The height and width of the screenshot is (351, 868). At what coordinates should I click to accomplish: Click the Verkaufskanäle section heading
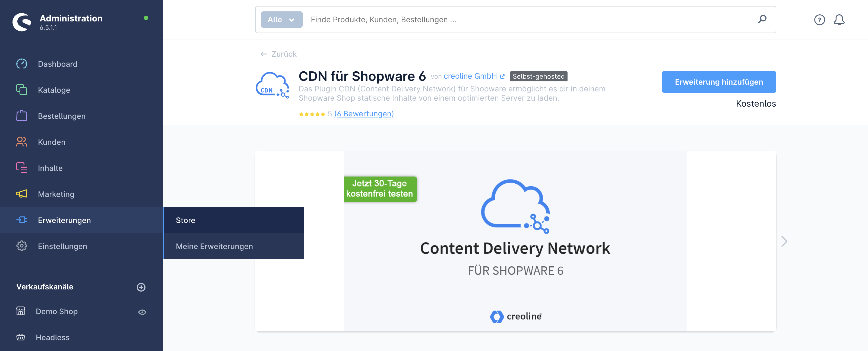[x=45, y=287]
